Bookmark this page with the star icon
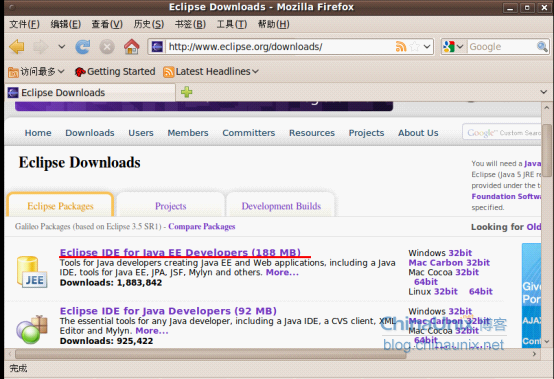The width and height of the screenshot is (554, 379). pos(415,47)
